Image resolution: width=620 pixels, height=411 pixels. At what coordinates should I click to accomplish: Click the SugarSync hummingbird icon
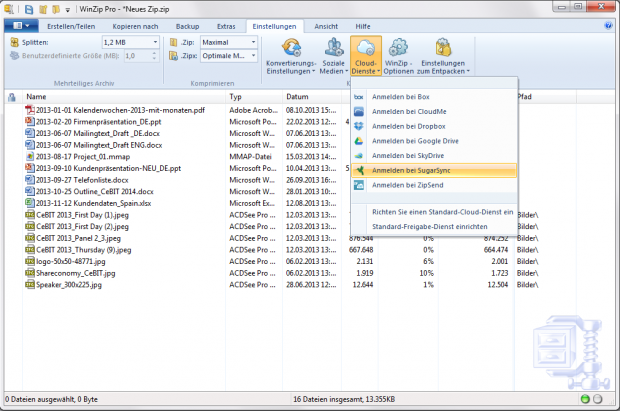[359, 170]
